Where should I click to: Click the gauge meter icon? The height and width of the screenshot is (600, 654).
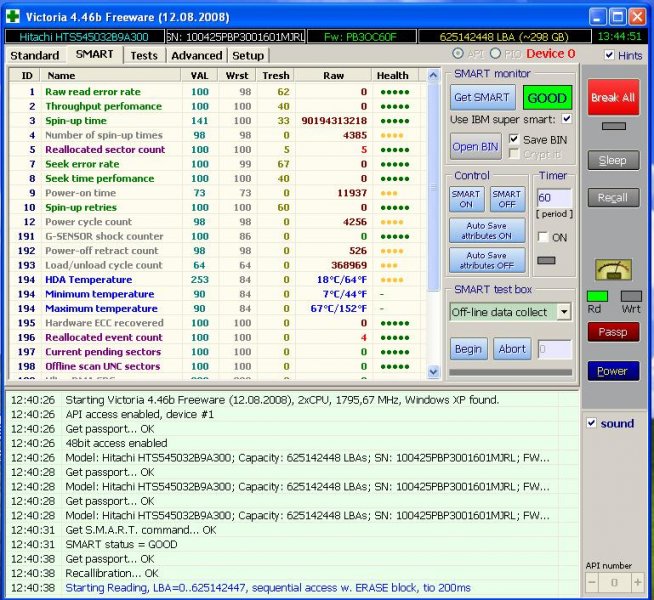pyautogui.click(x=612, y=269)
